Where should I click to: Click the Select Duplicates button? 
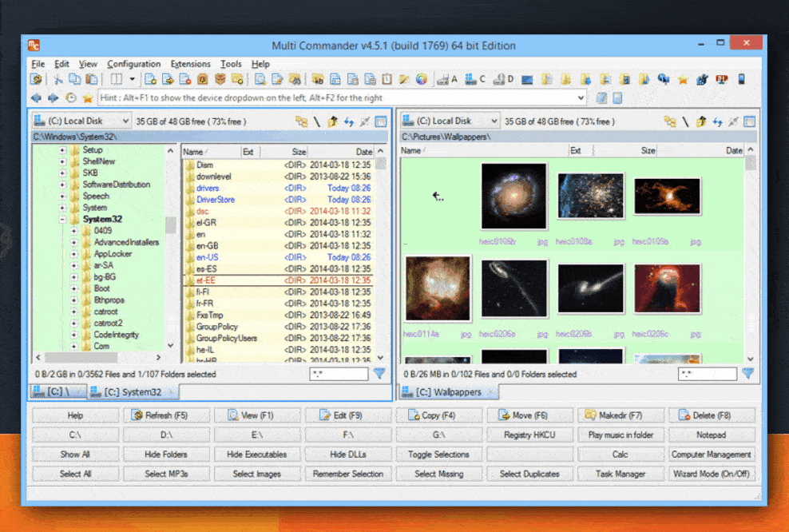pos(529,474)
